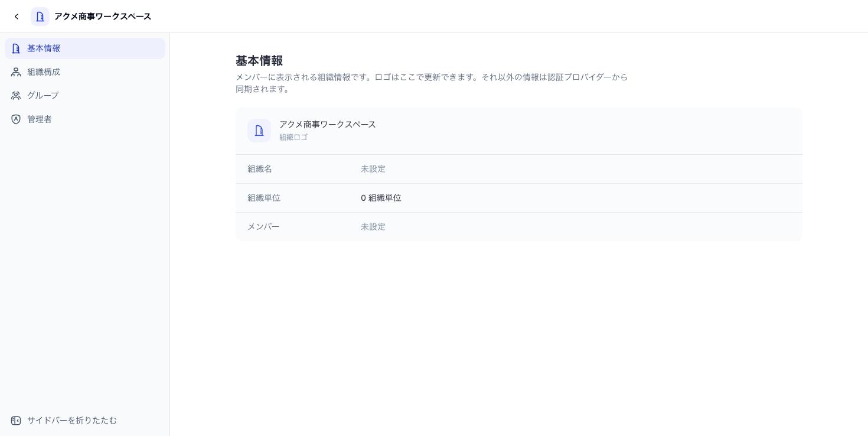Click the card name アクメ商事ワークスペース

coord(328,125)
